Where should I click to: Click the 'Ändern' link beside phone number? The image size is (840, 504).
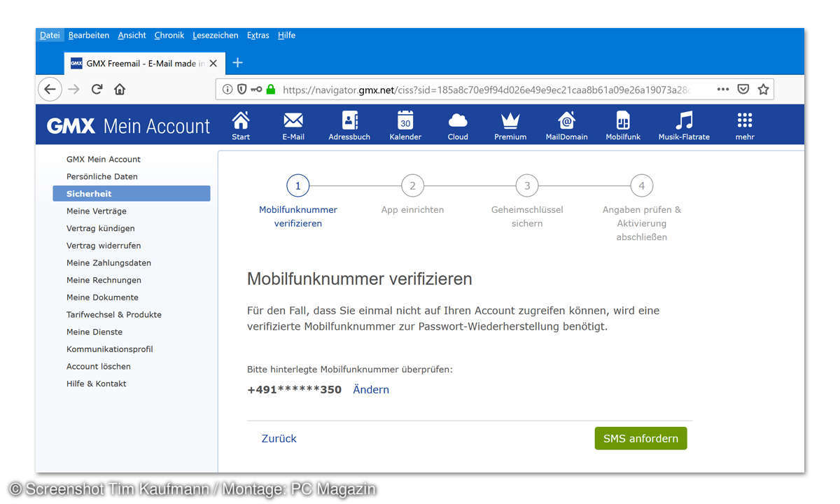click(371, 390)
